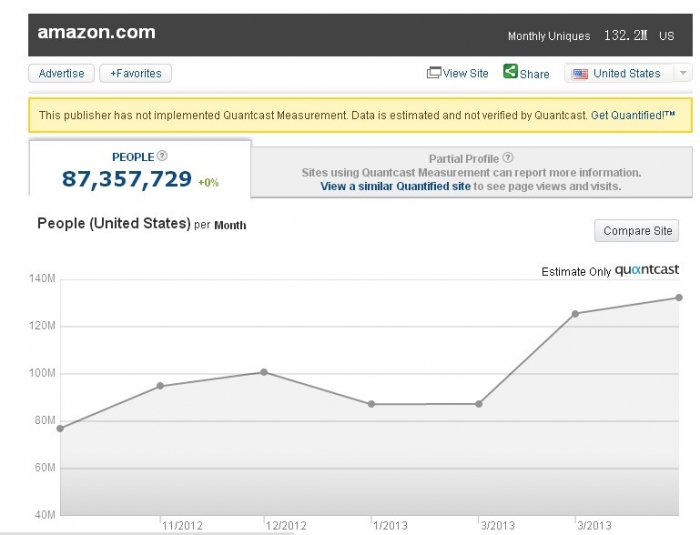This screenshot has width=700, height=535.
Task: Click the arrow right of United States
Action: click(x=683, y=73)
